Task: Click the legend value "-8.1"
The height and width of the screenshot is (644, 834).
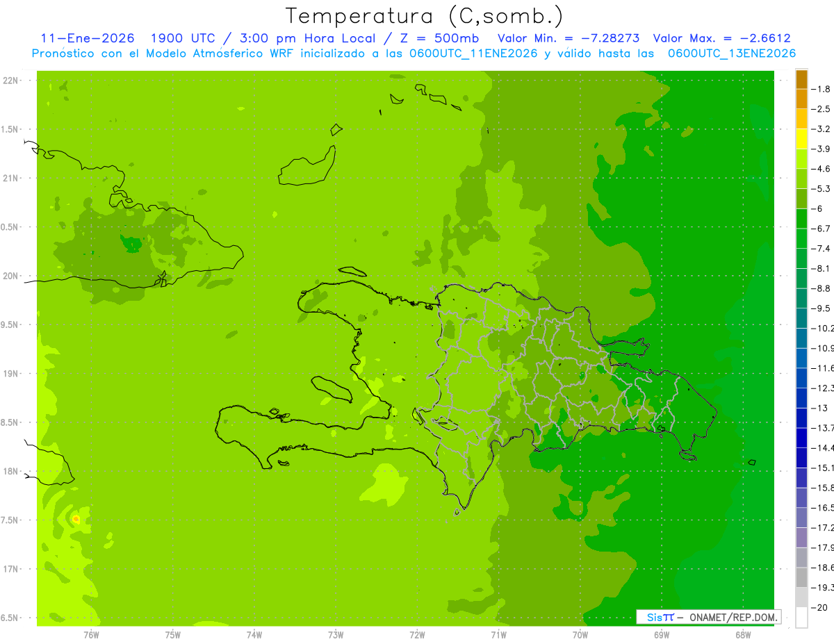Action: (822, 268)
